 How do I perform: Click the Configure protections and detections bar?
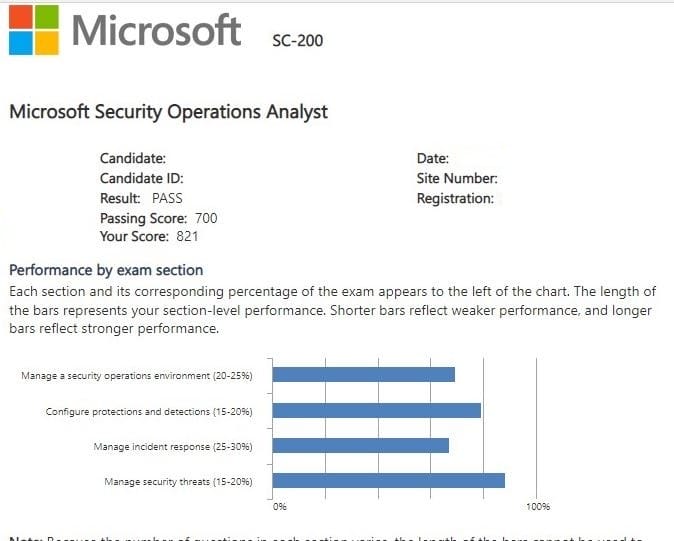[x=377, y=410]
